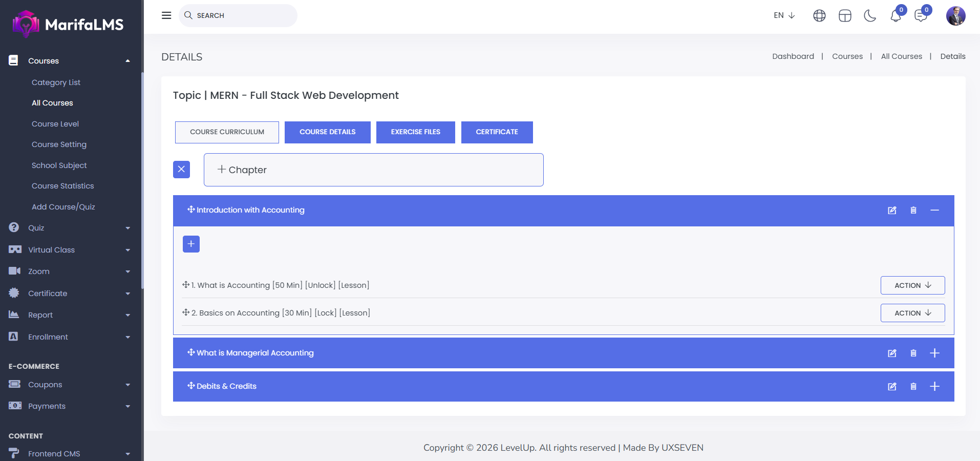Switch to the Course Details tab
Image resolution: width=980 pixels, height=461 pixels.
327,132
